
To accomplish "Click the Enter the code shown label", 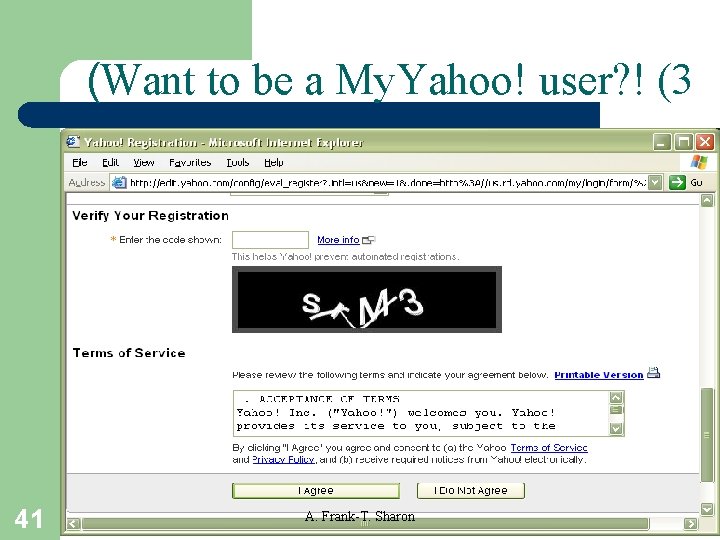I will pyautogui.click(x=170, y=240).
